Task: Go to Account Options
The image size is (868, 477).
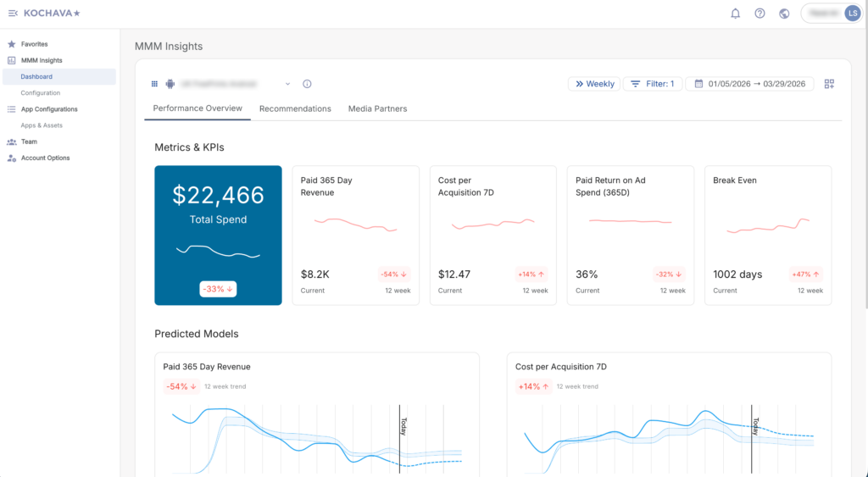Action: click(45, 158)
